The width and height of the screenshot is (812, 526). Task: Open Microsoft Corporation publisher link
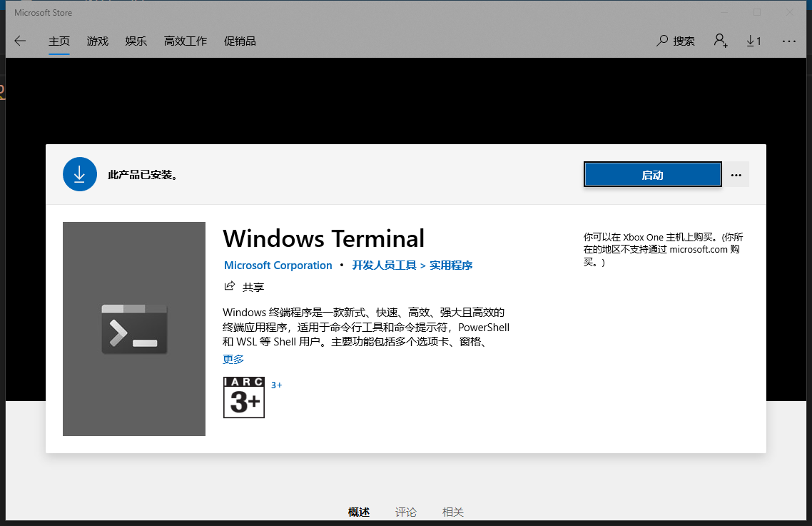(x=278, y=265)
